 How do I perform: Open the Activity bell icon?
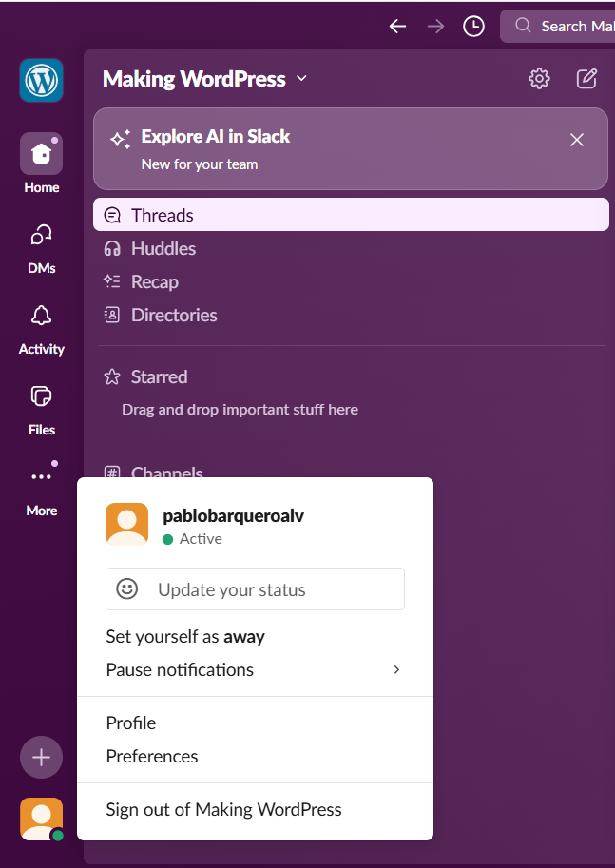(x=41, y=316)
